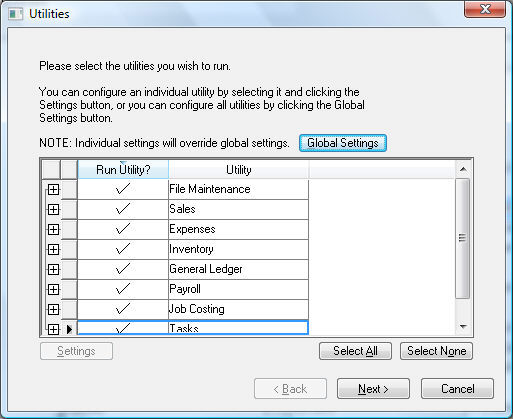This screenshot has width=513, height=419.
Task: Sort by Run Utility? column header
Action: 123,170
